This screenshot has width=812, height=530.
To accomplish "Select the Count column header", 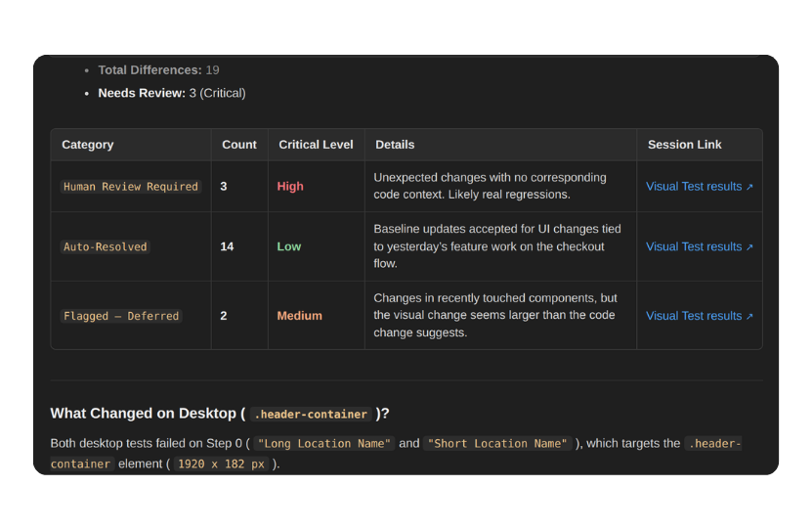I will point(239,145).
